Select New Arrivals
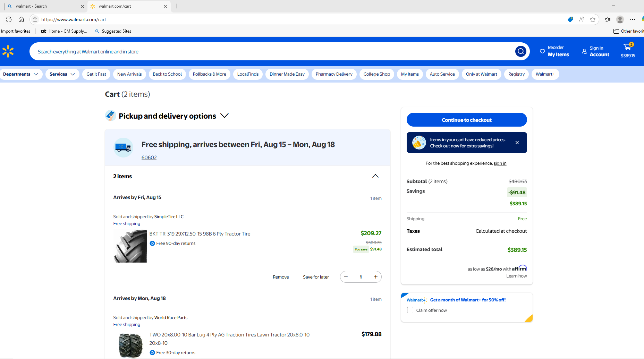The width and height of the screenshot is (644, 359). [x=129, y=74]
